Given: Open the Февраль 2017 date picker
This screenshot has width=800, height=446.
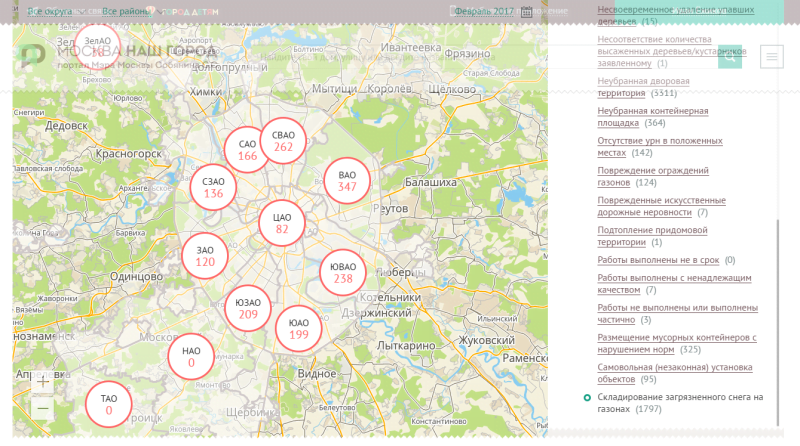Looking at the screenshot, I should click(x=484, y=11).
